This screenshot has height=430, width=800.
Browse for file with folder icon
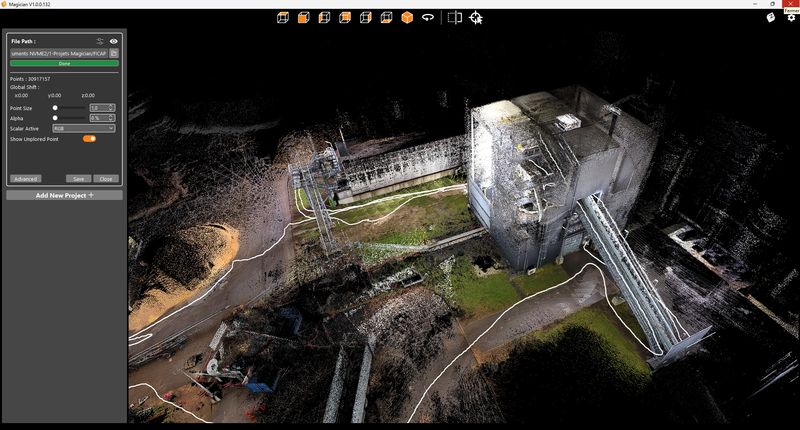coord(114,53)
